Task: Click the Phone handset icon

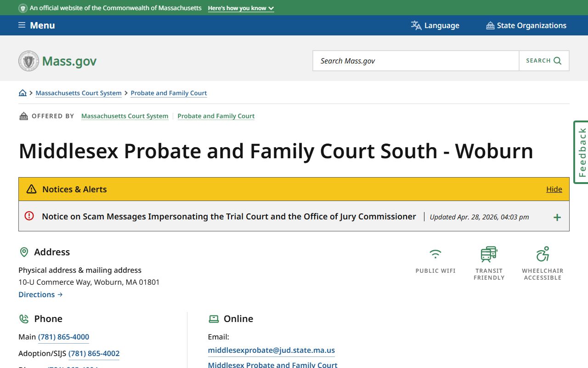Action: pyautogui.click(x=24, y=319)
